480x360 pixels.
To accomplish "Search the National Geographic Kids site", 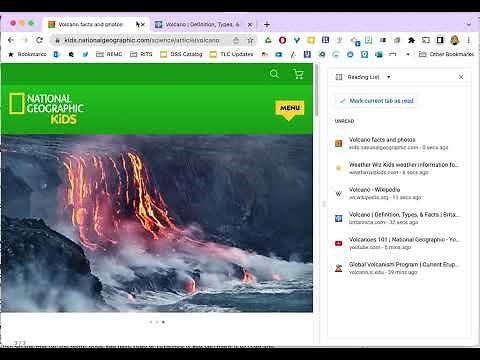I will point(274,74).
